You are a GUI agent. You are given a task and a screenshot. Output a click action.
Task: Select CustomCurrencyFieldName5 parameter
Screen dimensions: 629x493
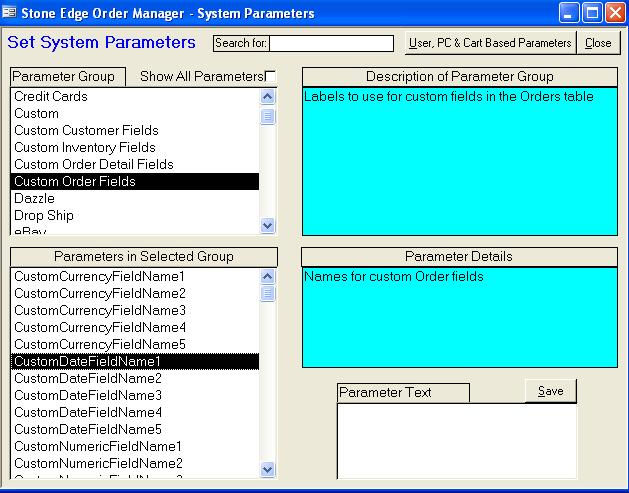[x=135, y=344]
